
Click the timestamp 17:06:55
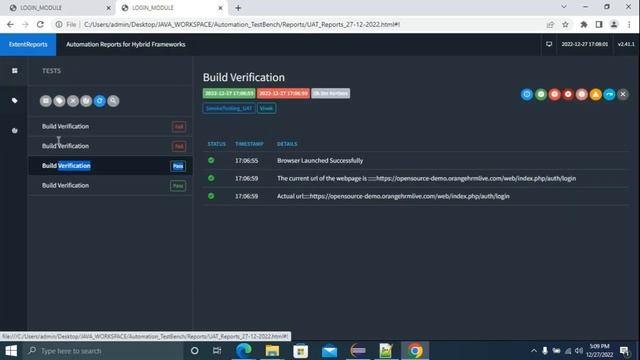coord(247,161)
